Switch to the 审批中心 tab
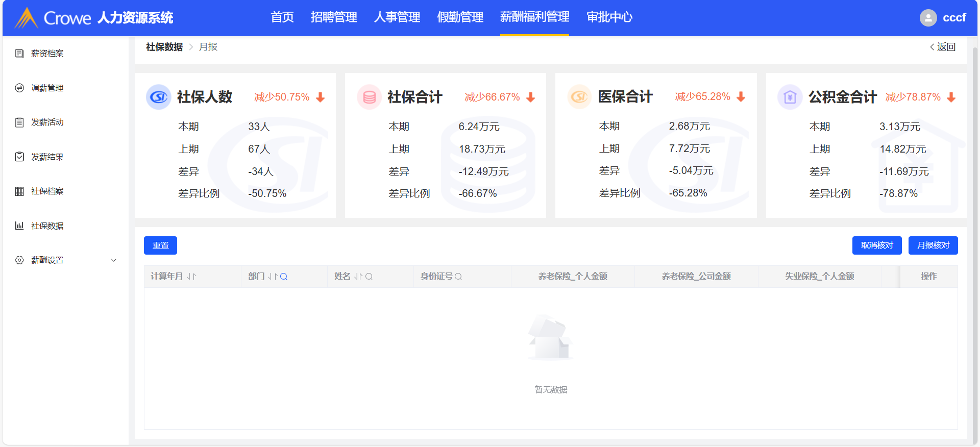 [609, 17]
